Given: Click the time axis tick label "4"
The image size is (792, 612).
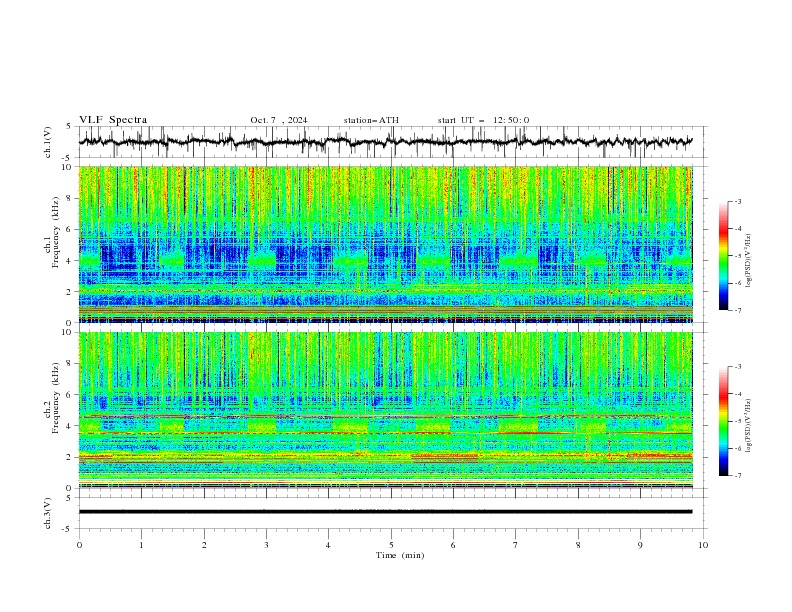Looking at the screenshot, I should pyautogui.click(x=328, y=545).
